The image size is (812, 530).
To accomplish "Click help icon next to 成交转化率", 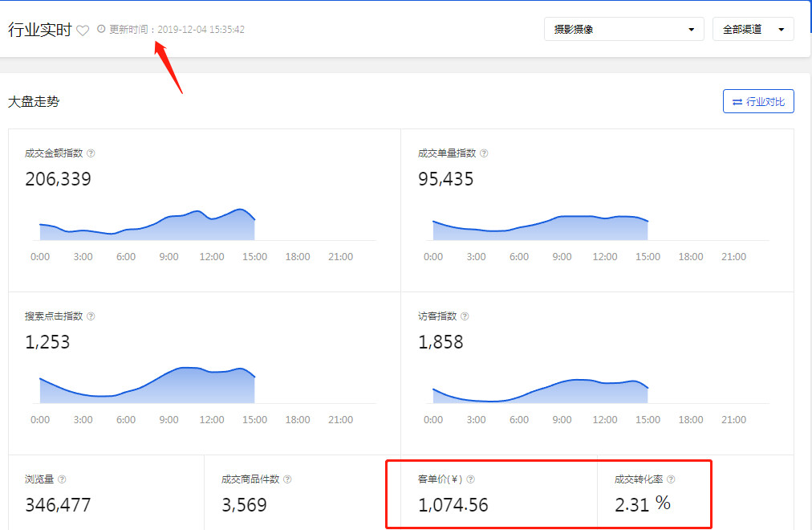I will click(671, 479).
